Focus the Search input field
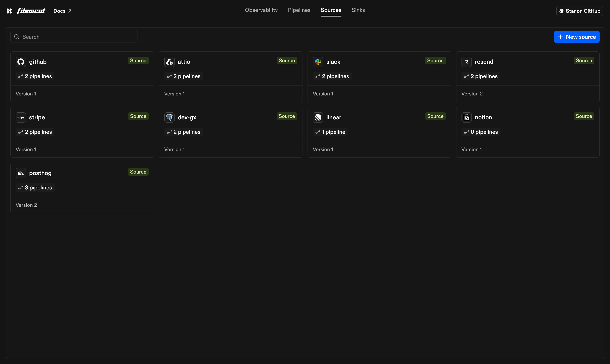 [74, 37]
